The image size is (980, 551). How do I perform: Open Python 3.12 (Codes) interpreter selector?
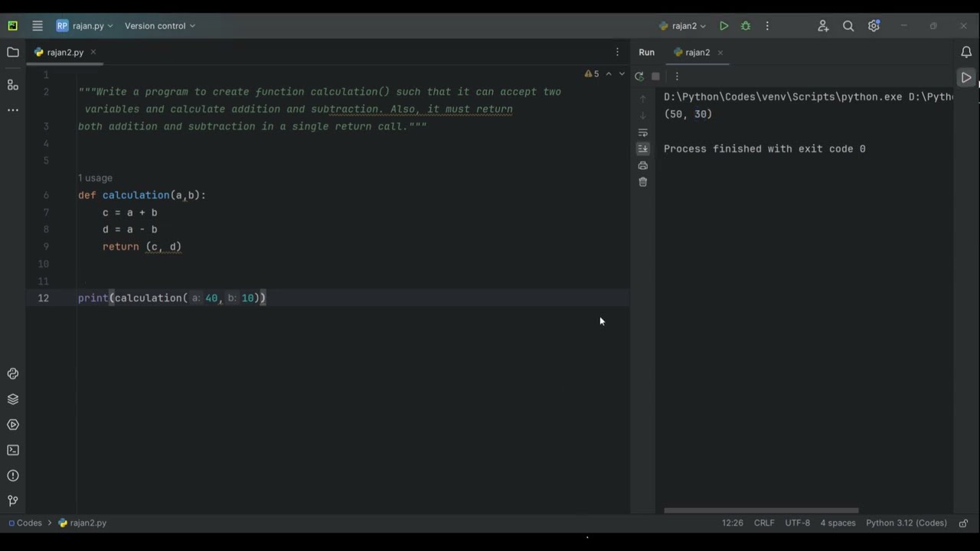coord(906,523)
